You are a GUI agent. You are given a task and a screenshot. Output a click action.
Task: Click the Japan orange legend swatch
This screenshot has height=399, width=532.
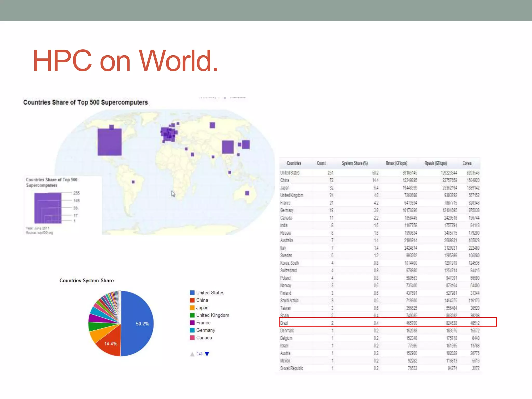[192, 308]
